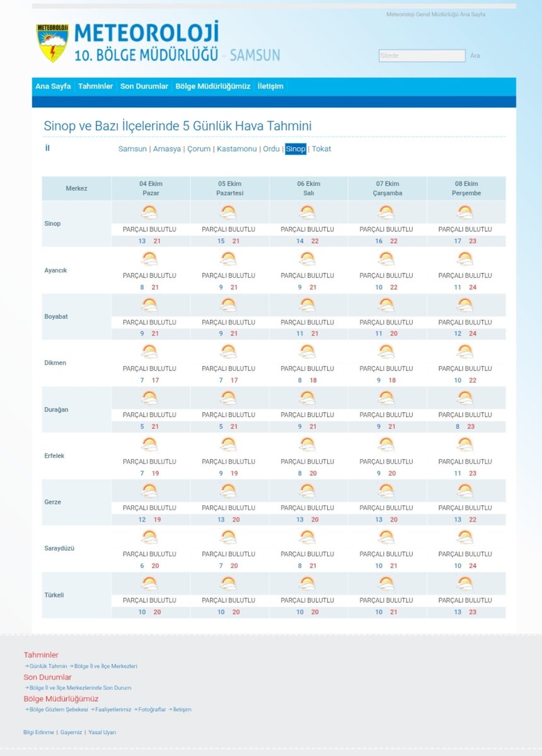Click the 06 Ekim Salı column header

(309, 188)
